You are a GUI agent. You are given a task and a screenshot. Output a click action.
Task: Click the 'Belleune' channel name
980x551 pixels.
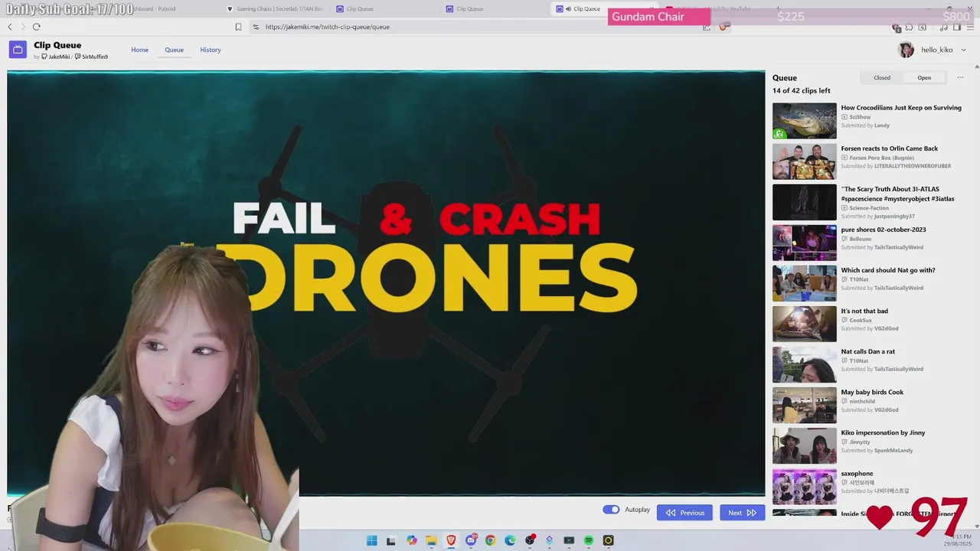pyautogui.click(x=861, y=239)
